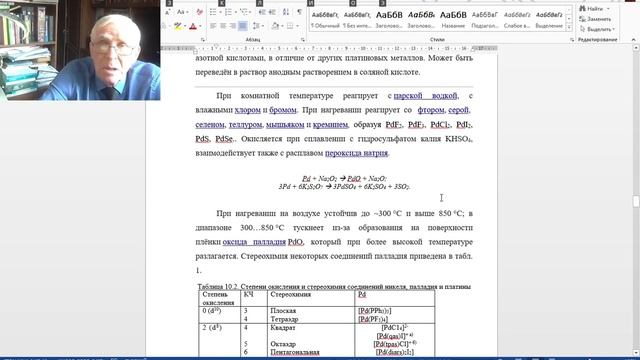Open the highlight color dropdown arrow
This screenshot has width=640, height=360.
pos(184,26)
